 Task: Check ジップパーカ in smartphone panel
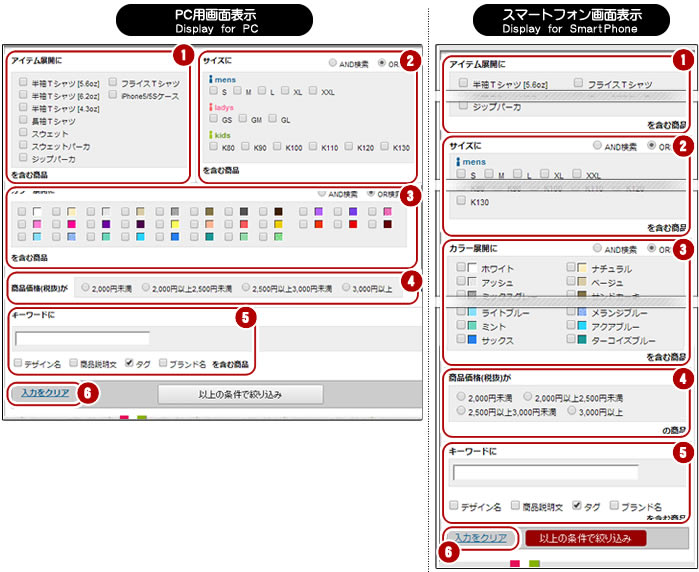[x=464, y=106]
